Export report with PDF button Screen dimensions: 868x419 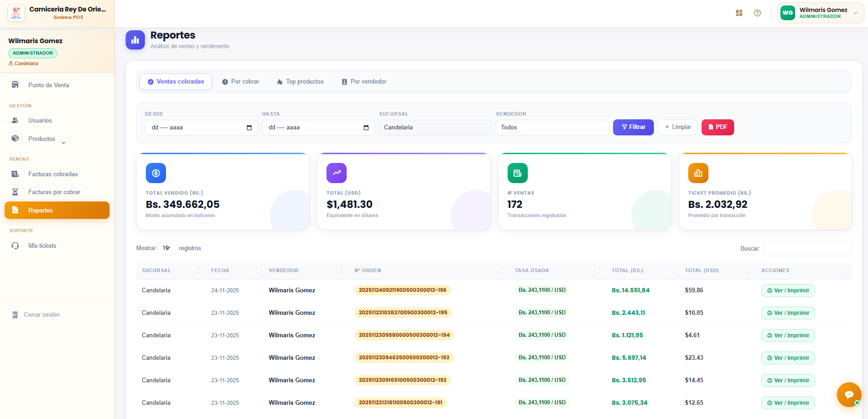coord(718,127)
